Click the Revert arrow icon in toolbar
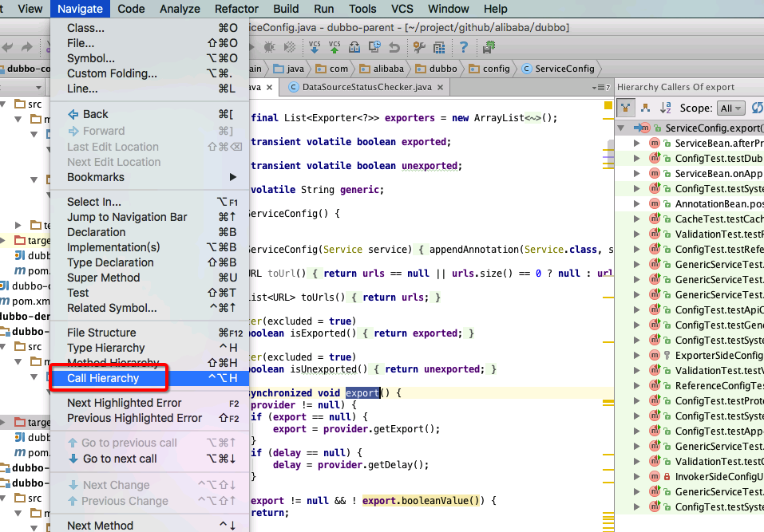 pyautogui.click(x=394, y=47)
